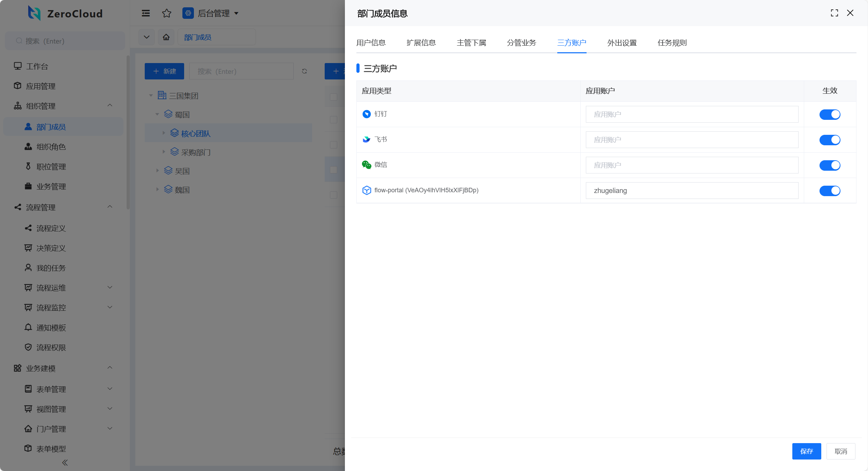Click the favorites star icon in top bar
868x471 pixels.
(167, 13)
